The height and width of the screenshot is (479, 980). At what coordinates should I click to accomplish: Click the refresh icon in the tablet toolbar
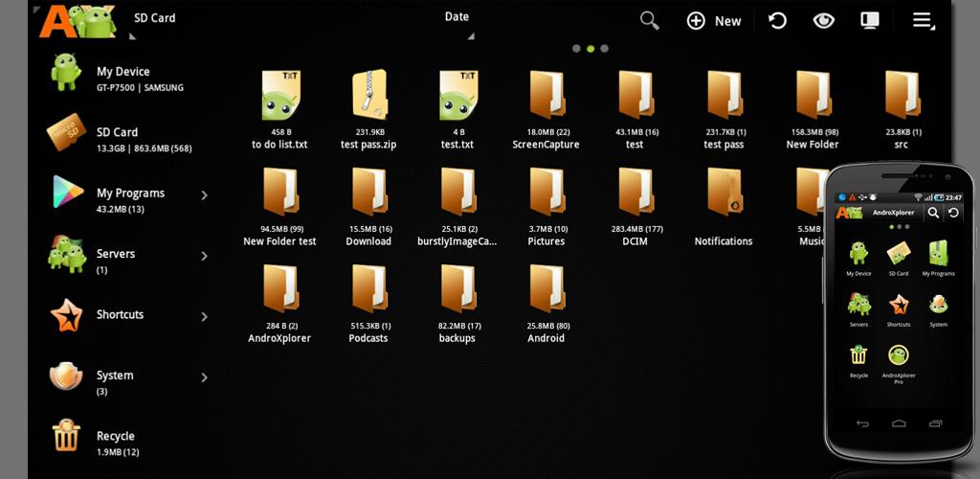tap(777, 21)
